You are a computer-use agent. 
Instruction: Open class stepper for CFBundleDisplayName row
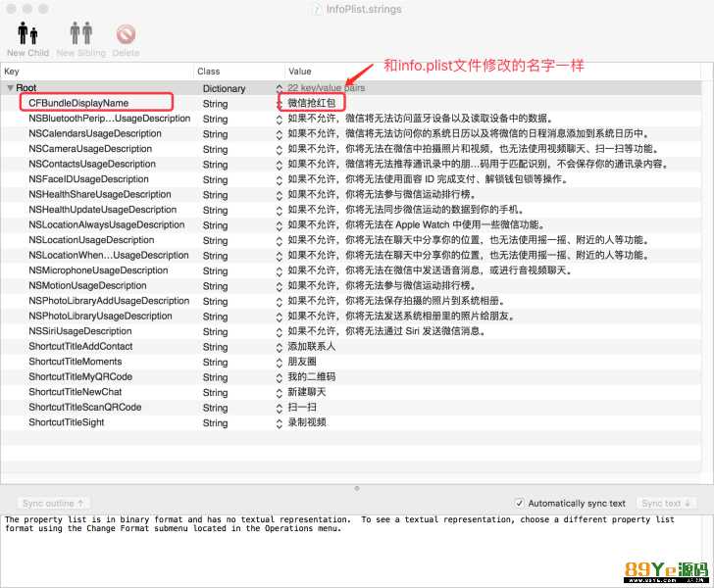[280, 104]
